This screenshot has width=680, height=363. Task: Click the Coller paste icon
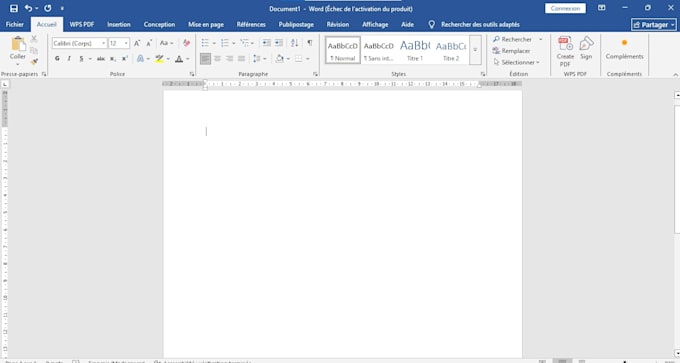18,44
